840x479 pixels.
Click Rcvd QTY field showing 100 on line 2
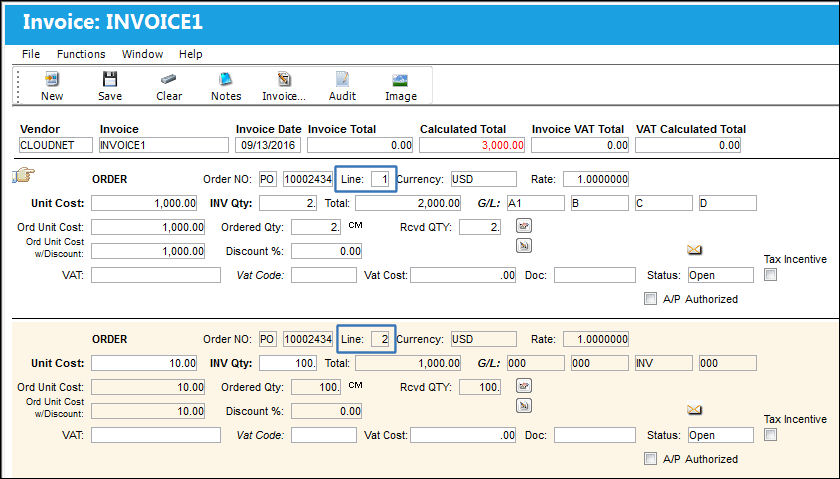coord(480,387)
